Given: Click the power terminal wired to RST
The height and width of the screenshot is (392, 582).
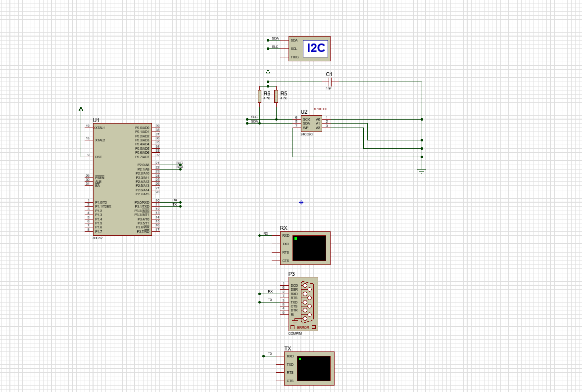Looking at the screenshot, I should (81, 109).
